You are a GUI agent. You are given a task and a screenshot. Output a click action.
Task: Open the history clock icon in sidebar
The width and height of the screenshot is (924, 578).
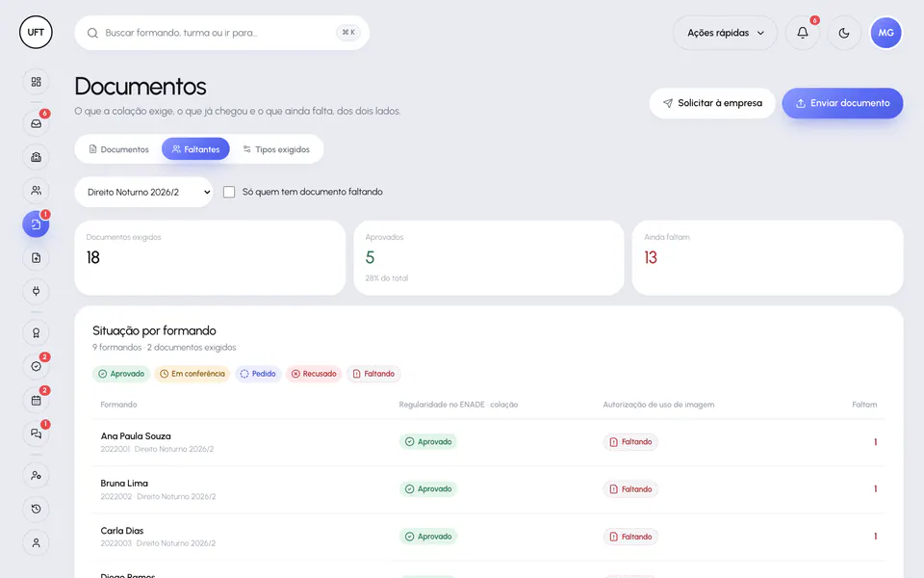[36, 509]
